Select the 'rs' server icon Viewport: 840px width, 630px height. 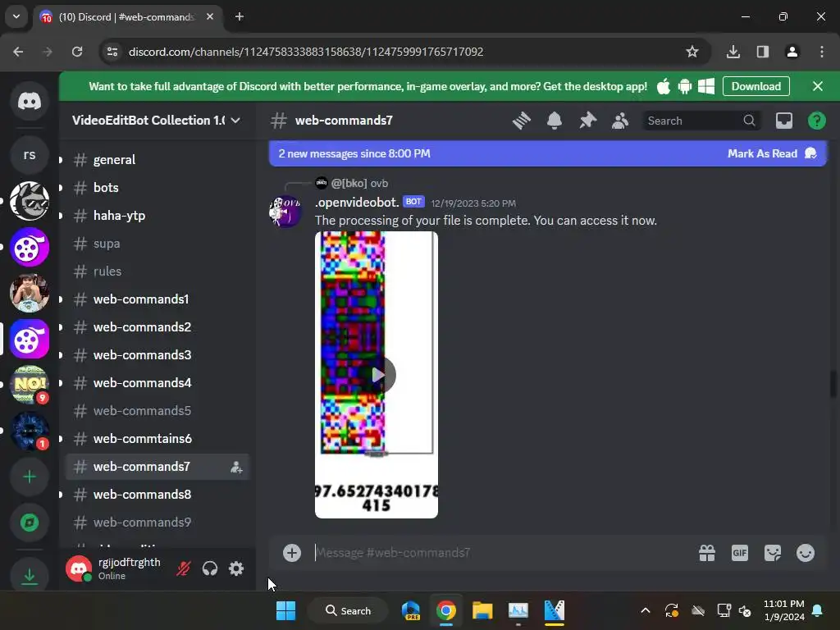30,155
